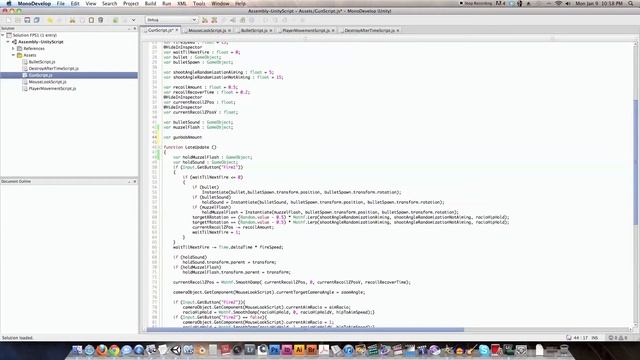
Task: Collapse the Assembly-UnityScript project node
Action: pyautogui.click(x=8, y=42)
